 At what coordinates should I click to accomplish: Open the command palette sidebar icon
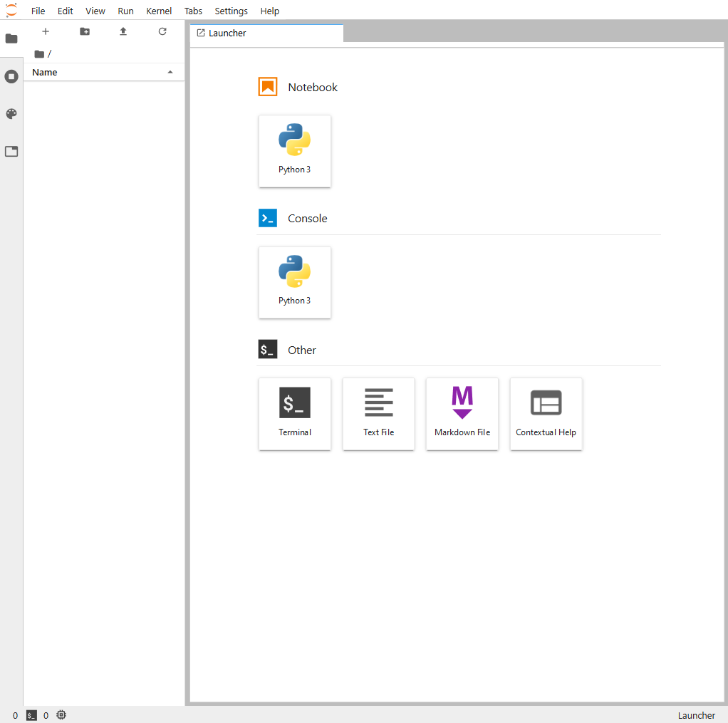(x=11, y=114)
